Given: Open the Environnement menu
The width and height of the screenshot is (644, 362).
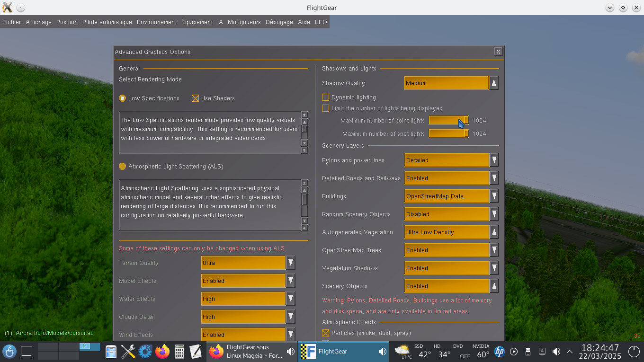Looking at the screenshot, I should (x=157, y=22).
